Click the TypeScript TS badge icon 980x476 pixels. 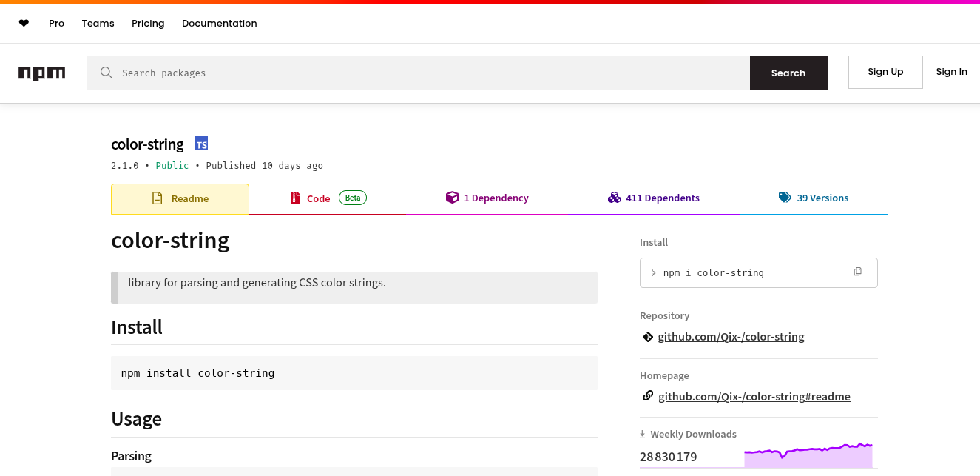click(201, 144)
